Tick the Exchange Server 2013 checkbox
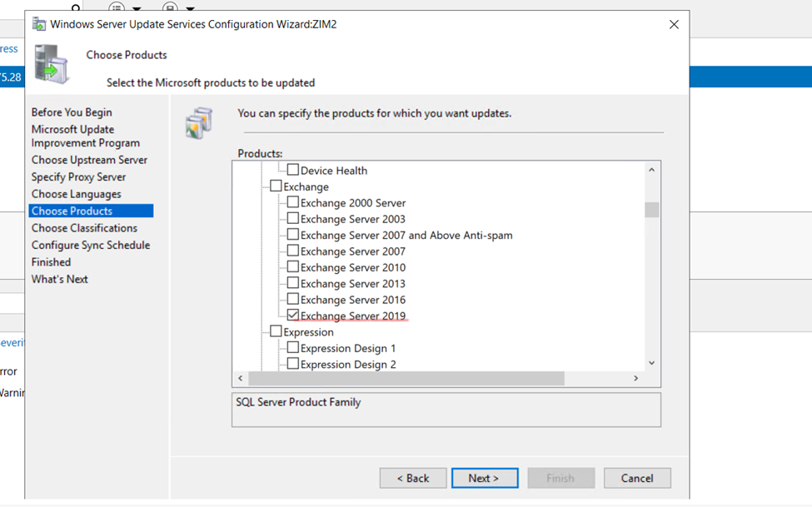This screenshot has width=812, height=507. [x=293, y=283]
